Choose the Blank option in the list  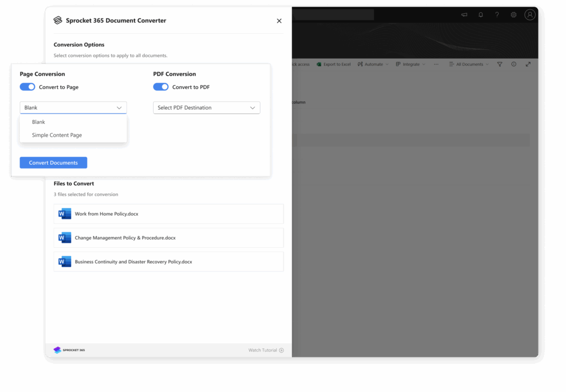coord(74,122)
